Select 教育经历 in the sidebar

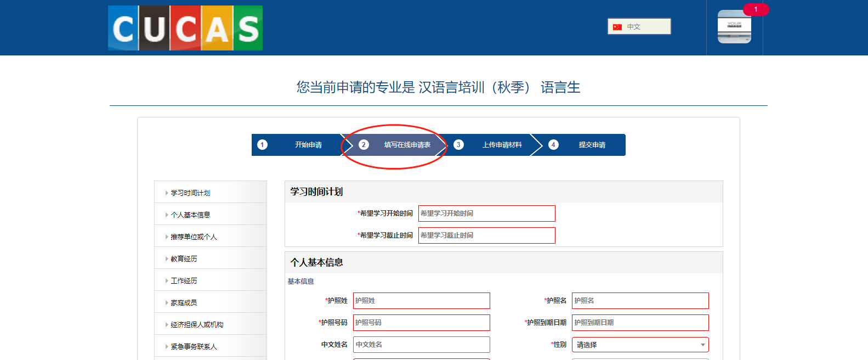pyautogui.click(x=184, y=259)
